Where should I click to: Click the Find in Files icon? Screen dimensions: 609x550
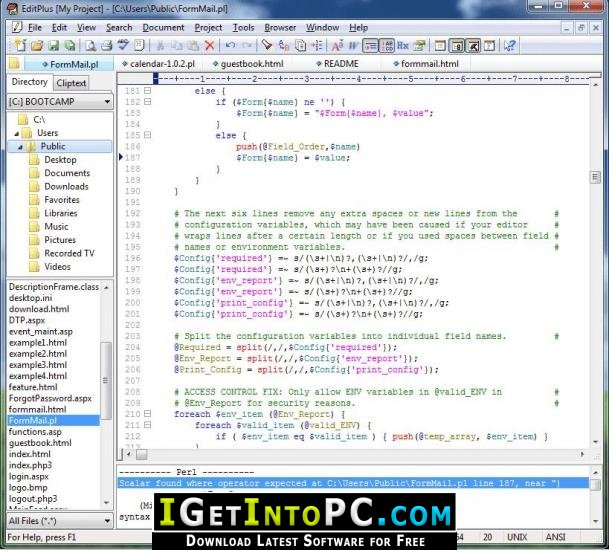tap(300, 45)
